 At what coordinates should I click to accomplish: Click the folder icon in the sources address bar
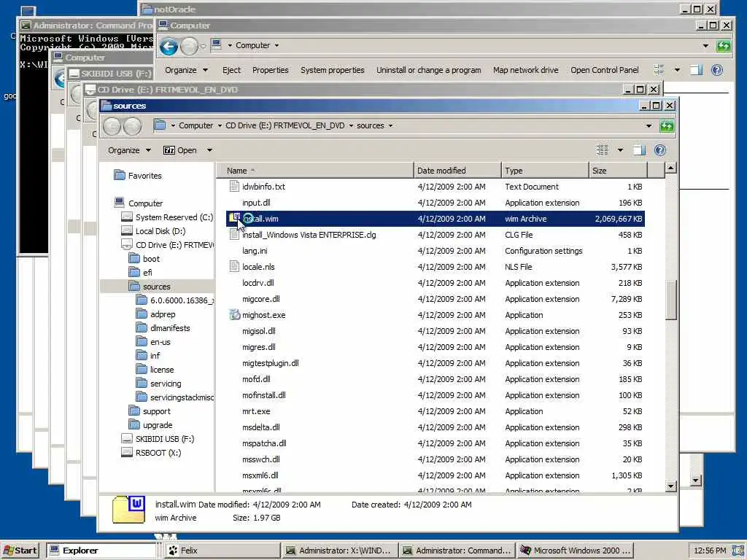pyautogui.click(x=160, y=125)
